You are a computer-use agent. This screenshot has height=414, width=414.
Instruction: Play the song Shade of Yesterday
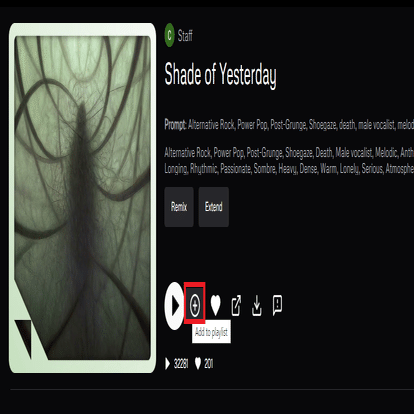(x=174, y=306)
